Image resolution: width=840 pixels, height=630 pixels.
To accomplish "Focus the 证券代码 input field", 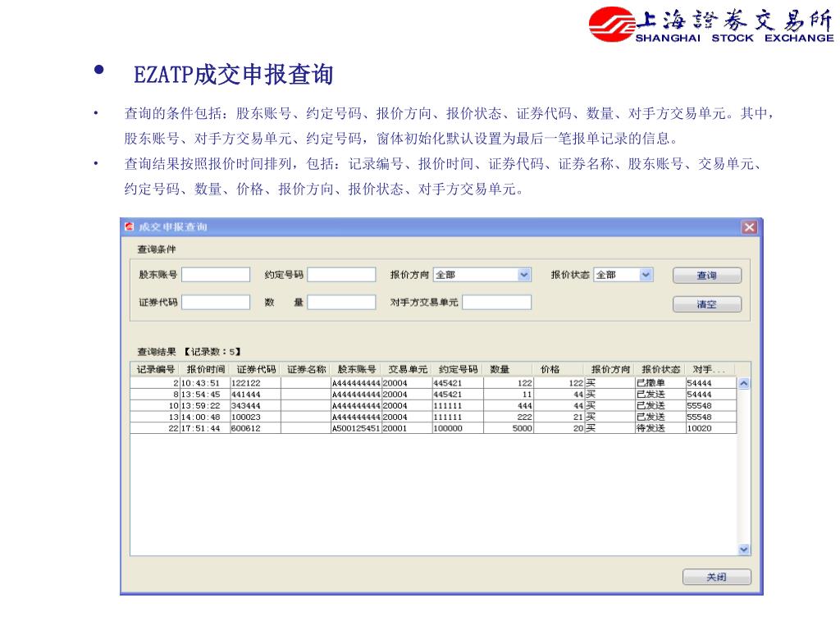I will [216, 302].
